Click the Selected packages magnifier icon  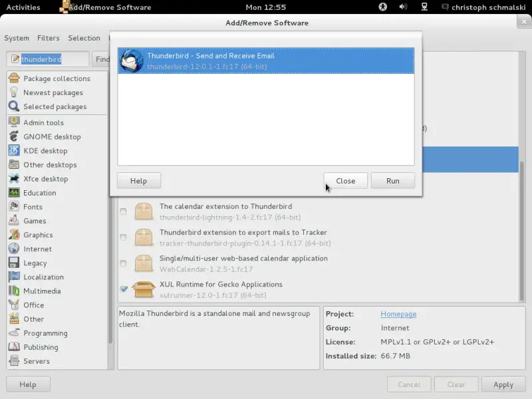pyautogui.click(x=14, y=106)
